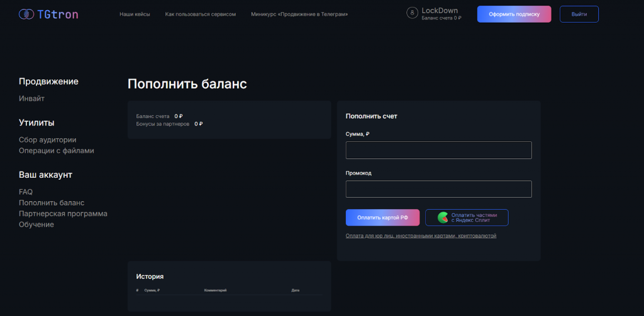Viewport: 644px width, 316px height.
Task: Open the FAQ sidebar link
Action: coord(26,192)
